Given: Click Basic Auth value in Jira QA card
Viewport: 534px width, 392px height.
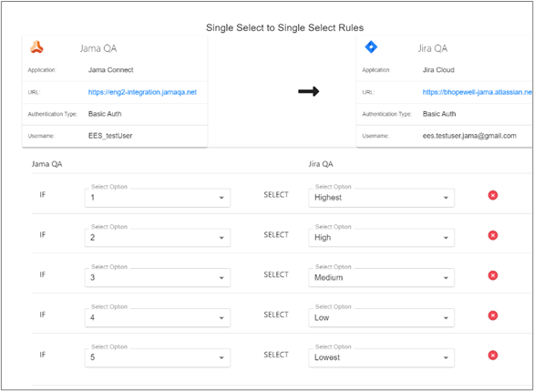Looking at the screenshot, I should pos(439,114).
